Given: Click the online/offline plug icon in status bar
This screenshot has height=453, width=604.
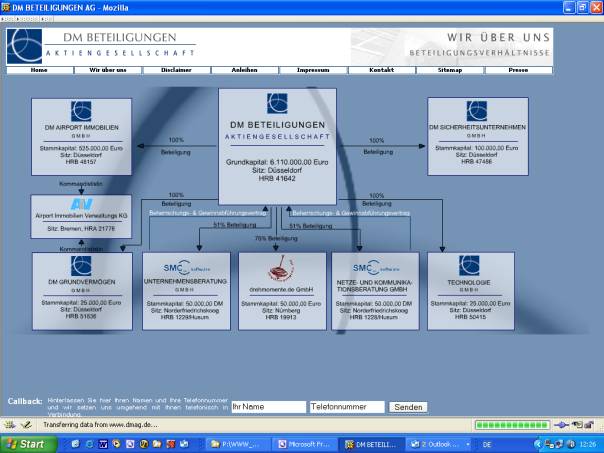Looking at the screenshot, I should click(561, 425).
